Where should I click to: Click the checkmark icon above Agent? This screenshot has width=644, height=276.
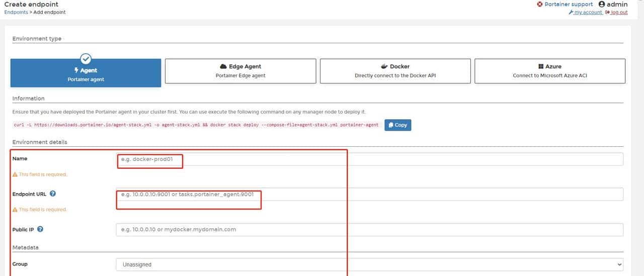[x=86, y=59]
